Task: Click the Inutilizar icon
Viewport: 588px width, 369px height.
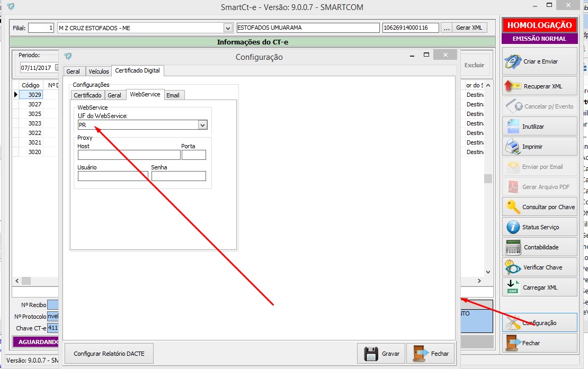Action: click(513, 127)
